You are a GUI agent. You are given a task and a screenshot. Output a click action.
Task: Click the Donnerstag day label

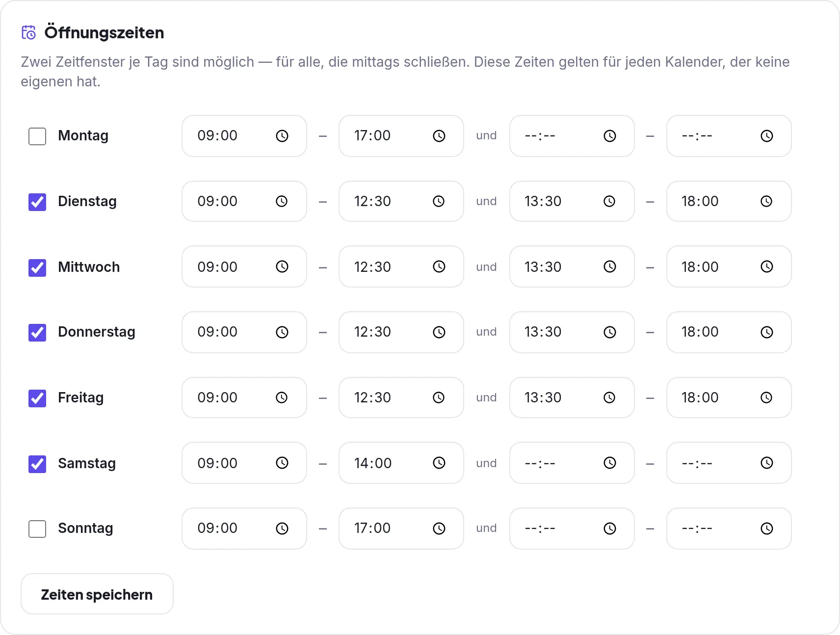click(x=97, y=332)
